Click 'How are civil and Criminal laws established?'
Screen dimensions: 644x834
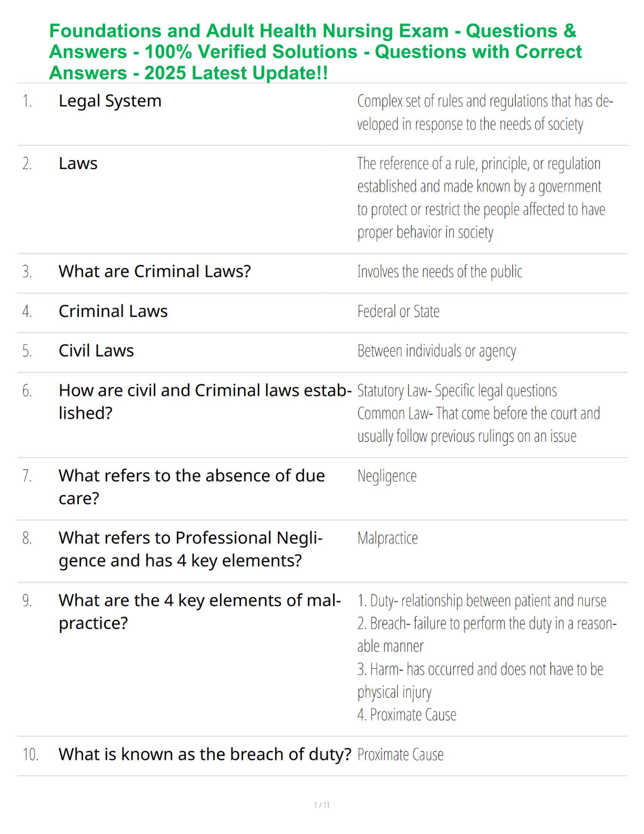pos(205,402)
